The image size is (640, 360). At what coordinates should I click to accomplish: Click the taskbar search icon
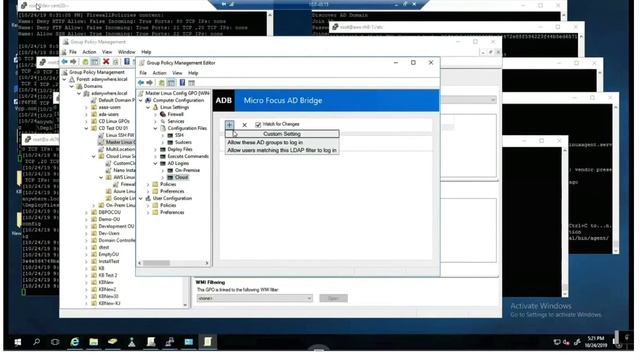36,342
